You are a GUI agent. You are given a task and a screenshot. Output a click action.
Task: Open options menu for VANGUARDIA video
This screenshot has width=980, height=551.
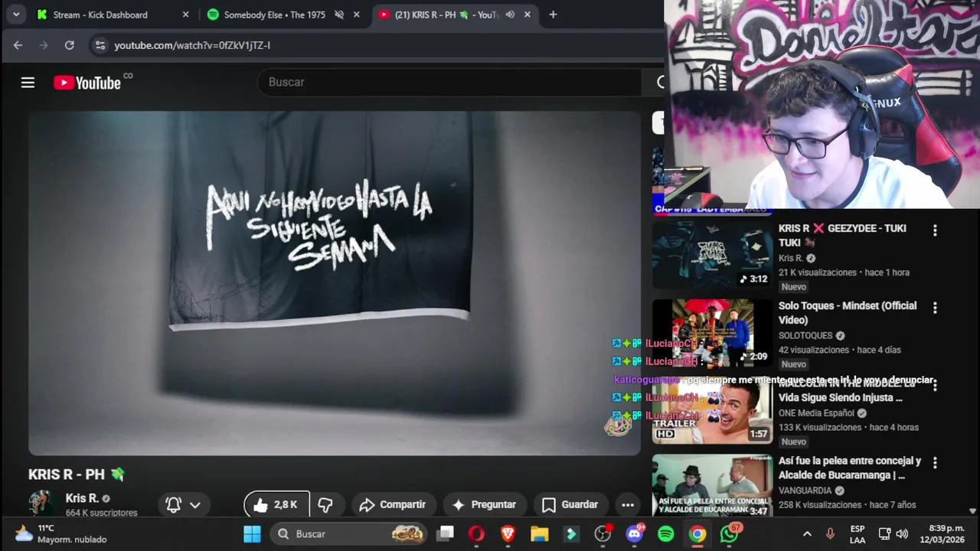pos(935,462)
